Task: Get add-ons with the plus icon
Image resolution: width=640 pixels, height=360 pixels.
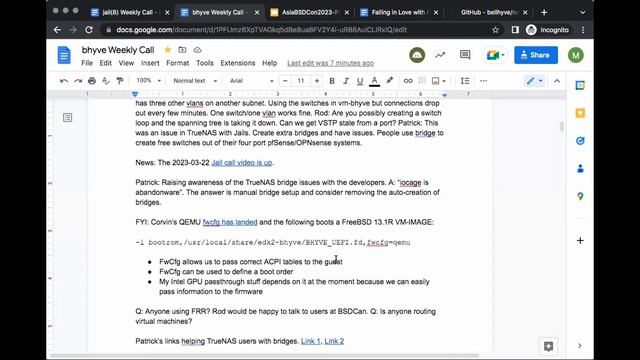Action: click(580, 240)
